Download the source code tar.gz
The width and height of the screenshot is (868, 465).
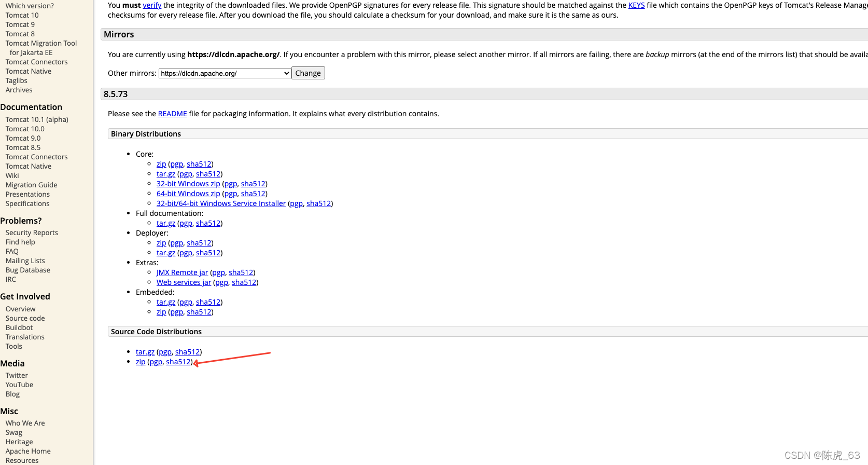click(145, 352)
